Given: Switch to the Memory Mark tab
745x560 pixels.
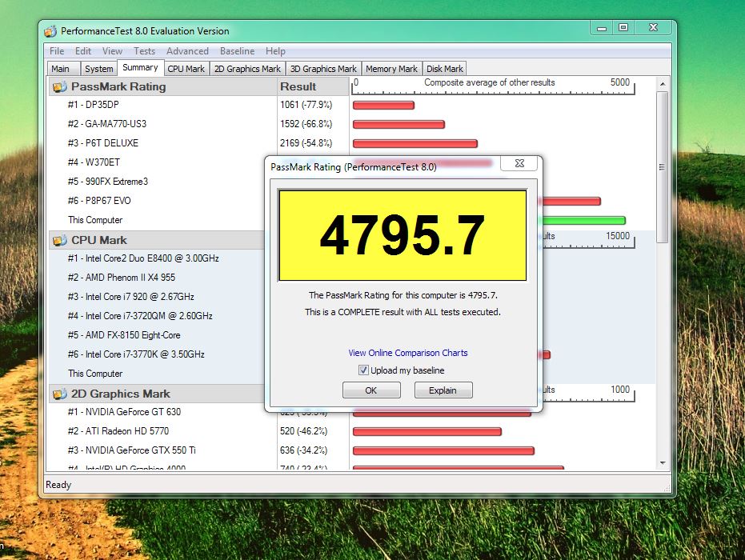Looking at the screenshot, I should pyautogui.click(x=391, y=69).
